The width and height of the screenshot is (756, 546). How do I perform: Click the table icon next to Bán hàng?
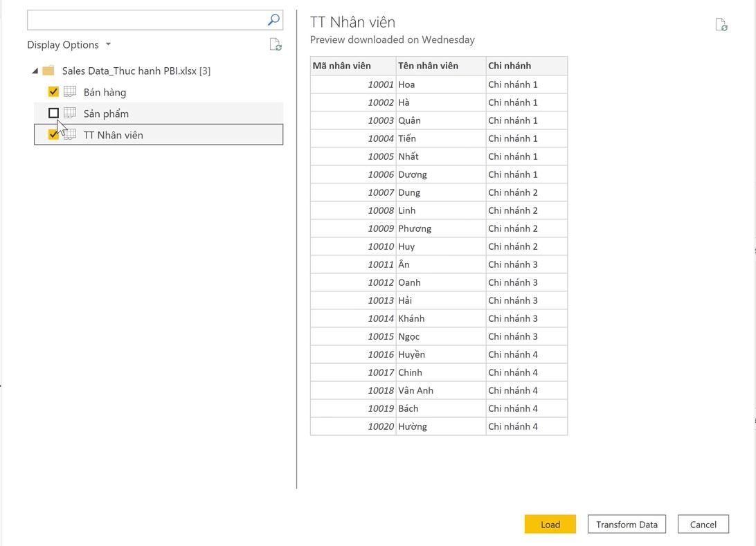69,91
